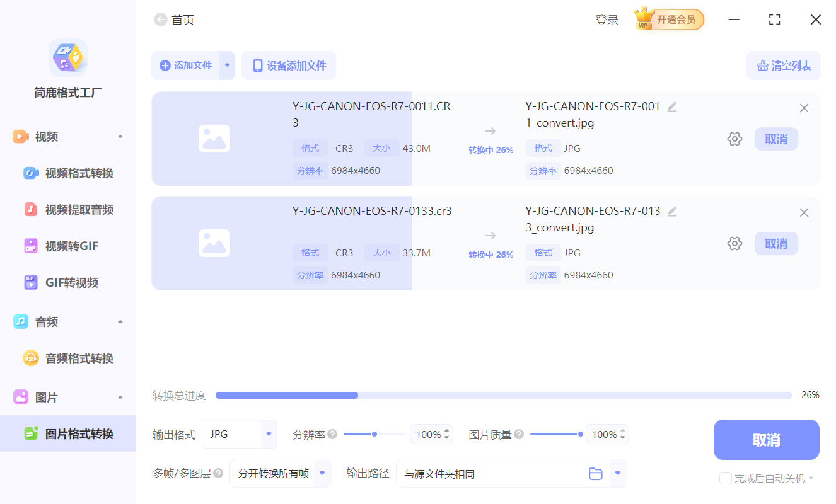Cancel conversion of Y-JG-CANON-EOS-R7-0133 file
836x504 pixels.
pos(776,244)
